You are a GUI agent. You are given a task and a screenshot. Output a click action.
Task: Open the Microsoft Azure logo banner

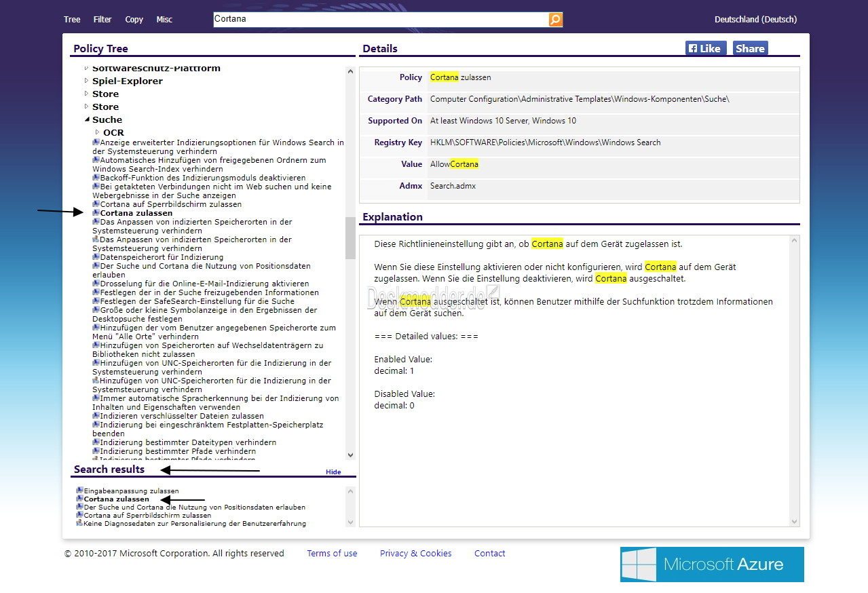tap(712, 565)
